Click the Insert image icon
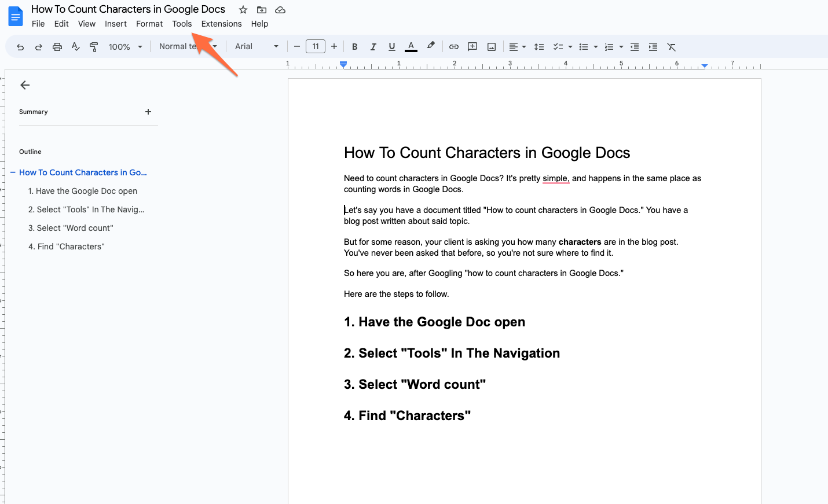 [491, 46]
